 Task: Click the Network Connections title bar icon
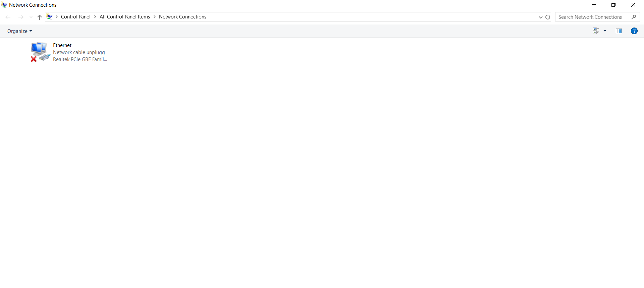(4, 5)
